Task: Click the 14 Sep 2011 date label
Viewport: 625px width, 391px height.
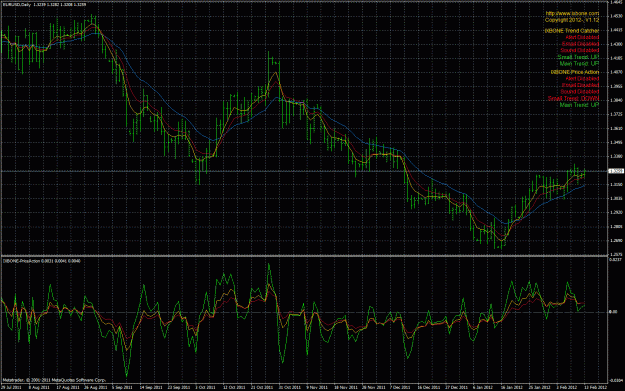Action: (150, 387)
